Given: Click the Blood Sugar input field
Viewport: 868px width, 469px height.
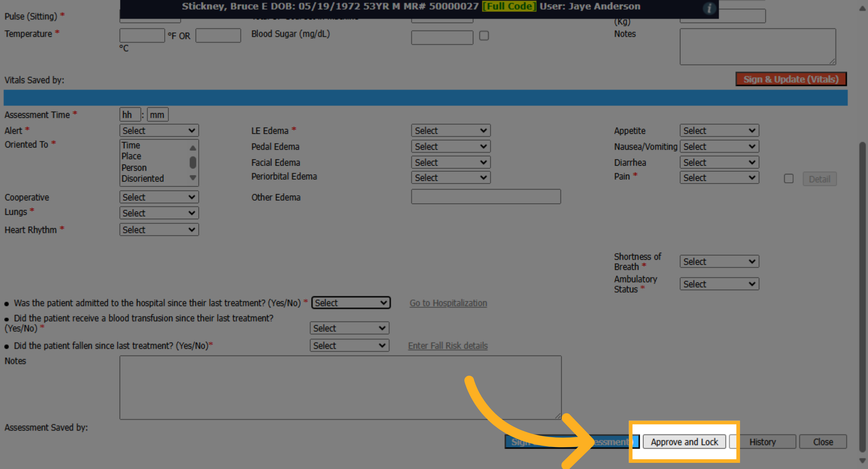Looking at the screenshot, I should pyautogui.click(x=442, y=37).
